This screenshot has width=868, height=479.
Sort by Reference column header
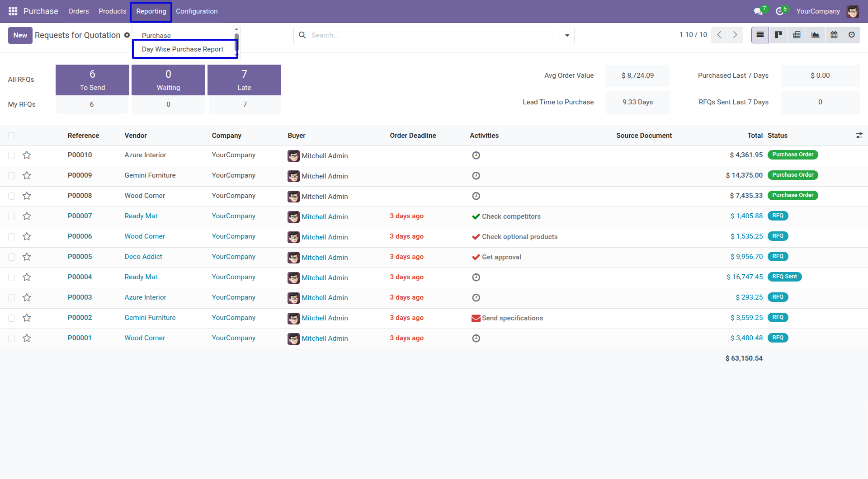(84, 136)
